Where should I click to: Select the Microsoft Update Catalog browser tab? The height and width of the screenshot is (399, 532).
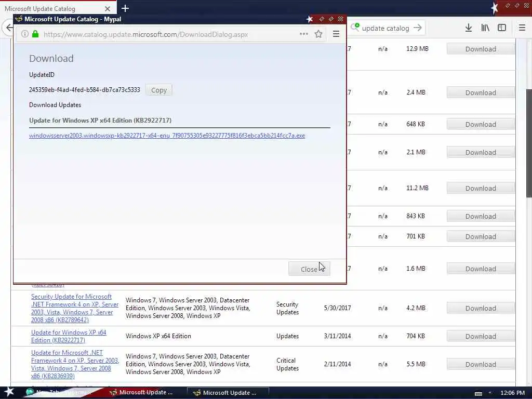pyautogui.click(x=58, y=8)
